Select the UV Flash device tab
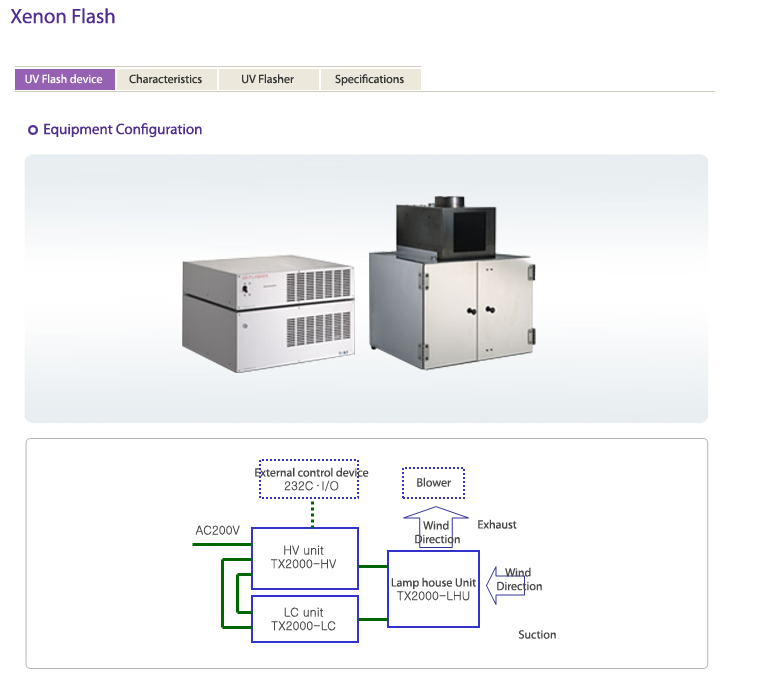 coord(65,79)
